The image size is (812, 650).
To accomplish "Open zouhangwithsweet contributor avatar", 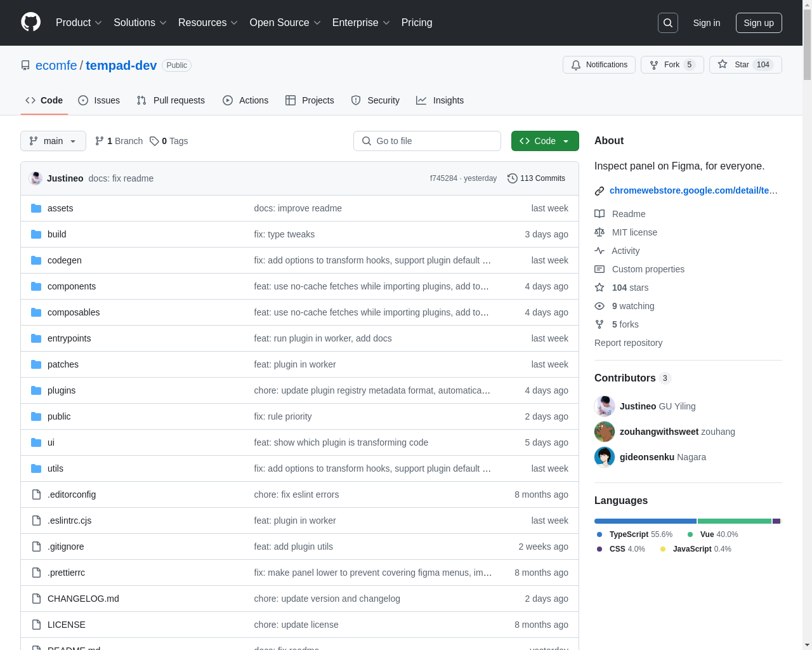I will click(x=605, y=432).
